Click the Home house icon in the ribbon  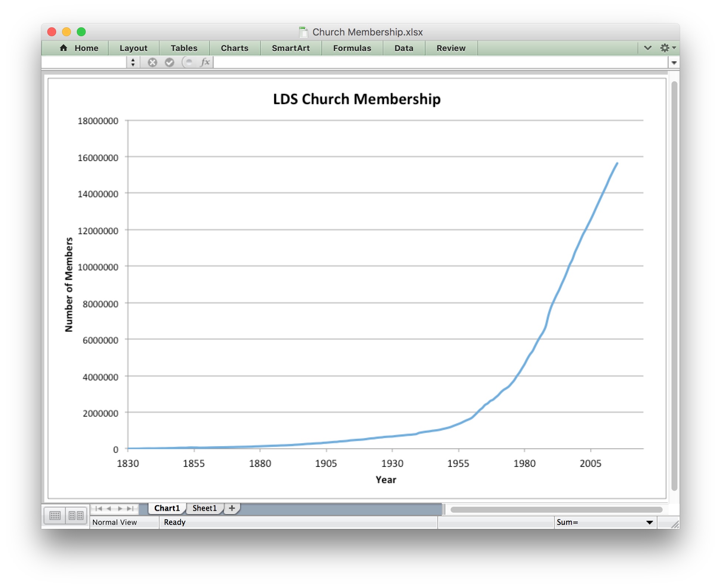click(x=64, y=48)
